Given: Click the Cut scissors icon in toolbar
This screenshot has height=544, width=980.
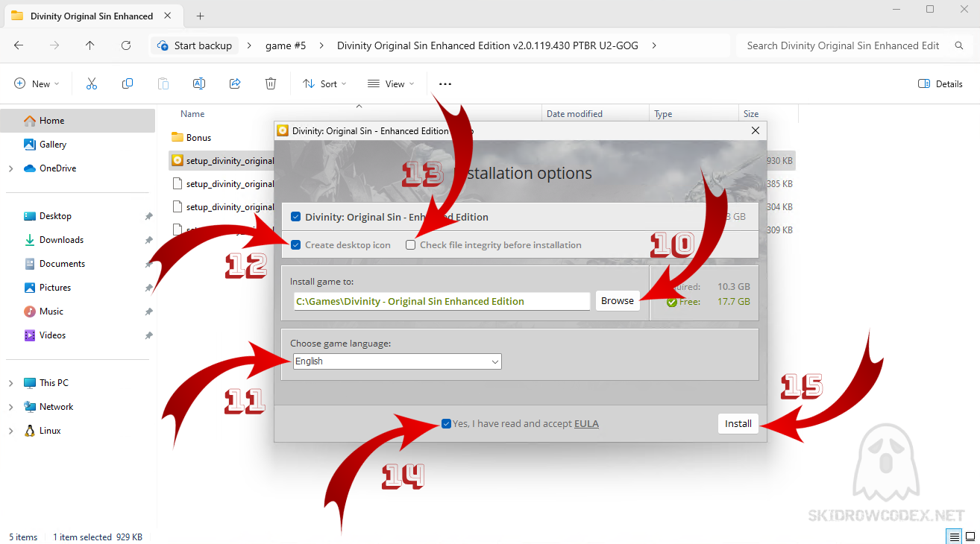Looking at the screenshot, I should pyautogui.click(x=92, y=84).
